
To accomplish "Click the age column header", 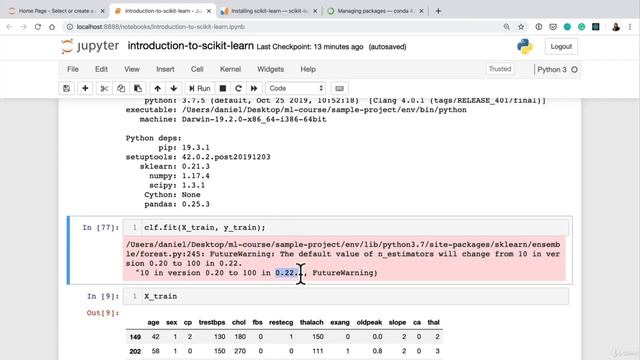I will point(153,322).
